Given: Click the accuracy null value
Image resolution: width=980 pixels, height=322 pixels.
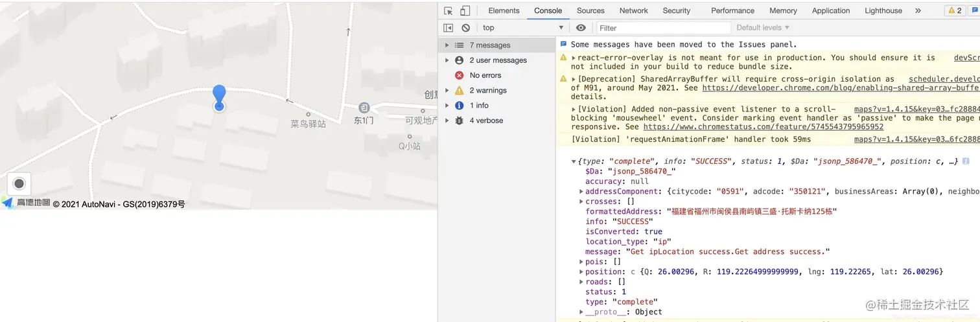Looking at the screenshot, I should click(x=640, y=181).
